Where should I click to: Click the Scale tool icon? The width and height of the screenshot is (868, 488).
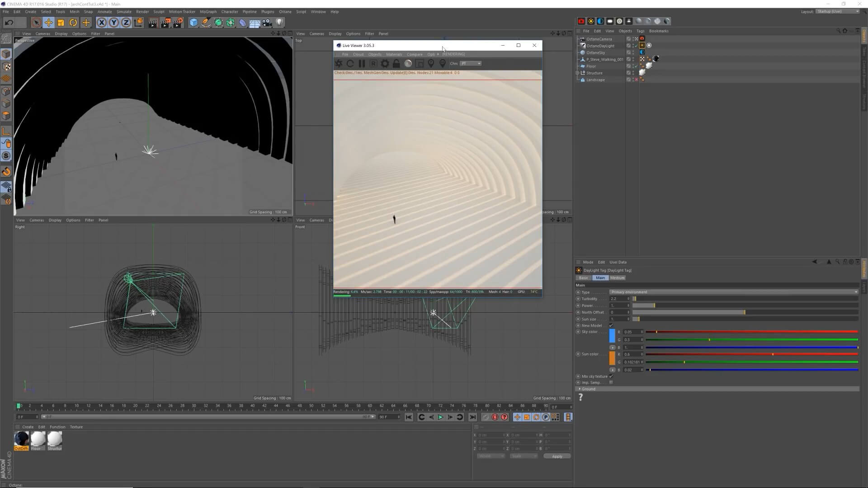61,23
